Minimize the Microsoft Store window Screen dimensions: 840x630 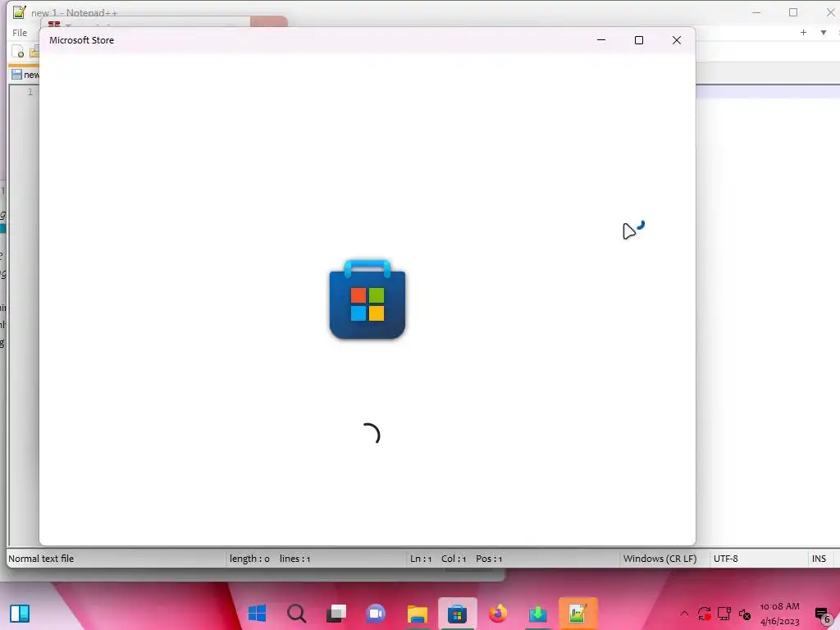601,40
